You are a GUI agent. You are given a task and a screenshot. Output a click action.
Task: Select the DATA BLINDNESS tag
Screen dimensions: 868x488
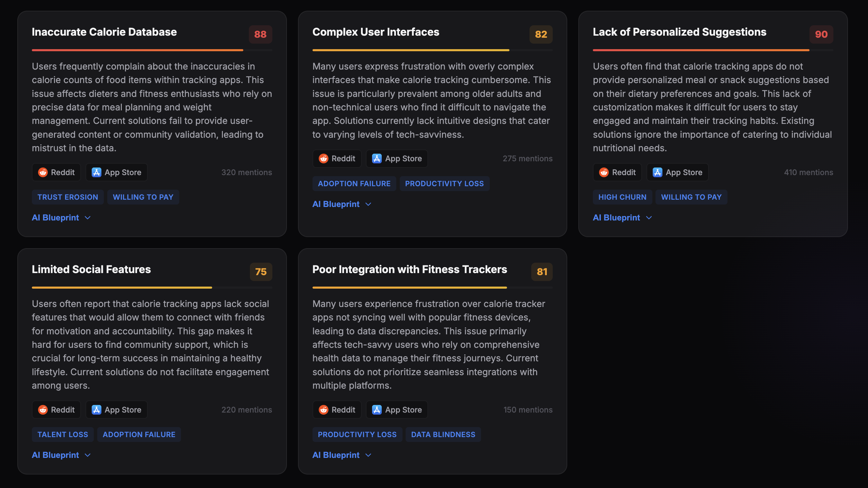[x=443, y=435]
